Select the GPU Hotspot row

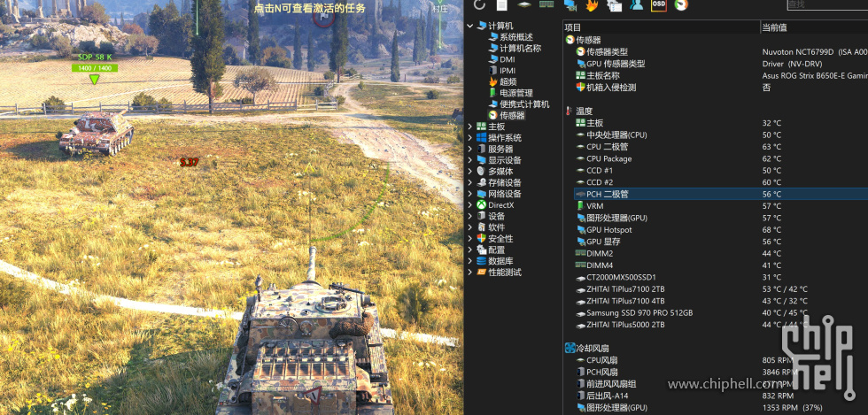(721, 230)
